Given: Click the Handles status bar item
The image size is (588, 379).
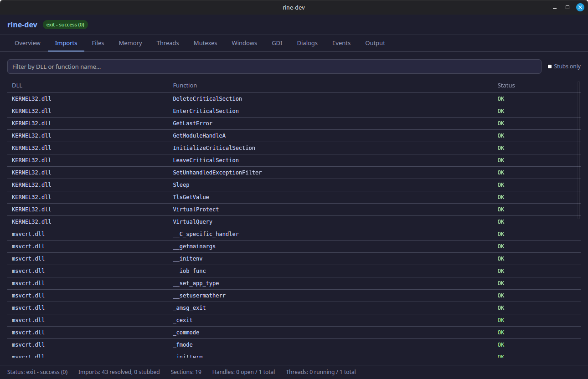Looking at the screenshot, I should 243,372.
